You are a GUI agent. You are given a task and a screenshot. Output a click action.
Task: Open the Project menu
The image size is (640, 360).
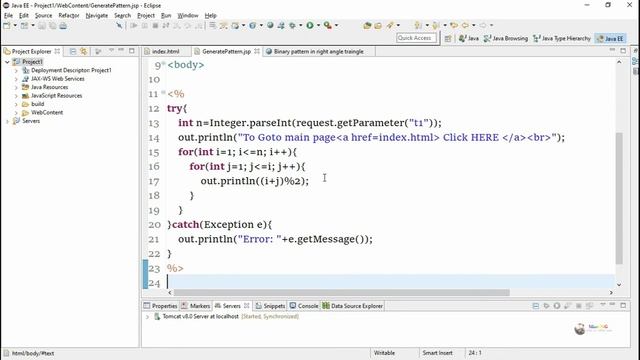tap(146, 16)
